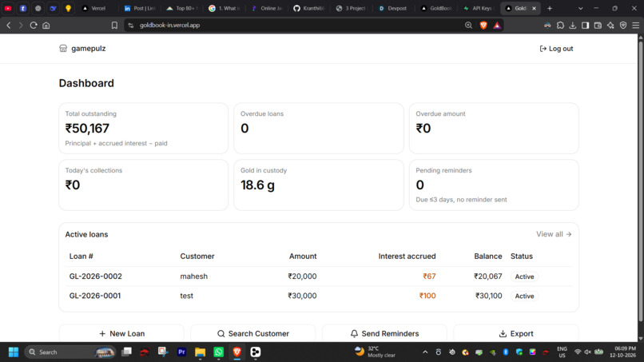
Task: Open WhatsApp from taskbar
Action: click(x=218, y=352)
